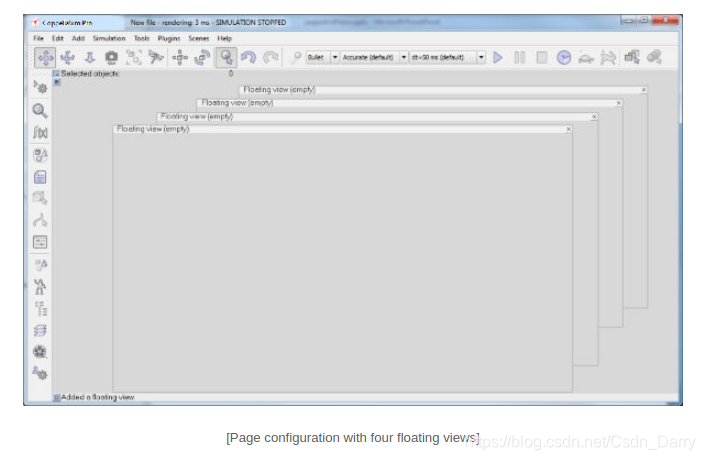Viewport: 705px width, 460px height.
Task: Collapse the Selected objects info expander
Action: (56, 74)
